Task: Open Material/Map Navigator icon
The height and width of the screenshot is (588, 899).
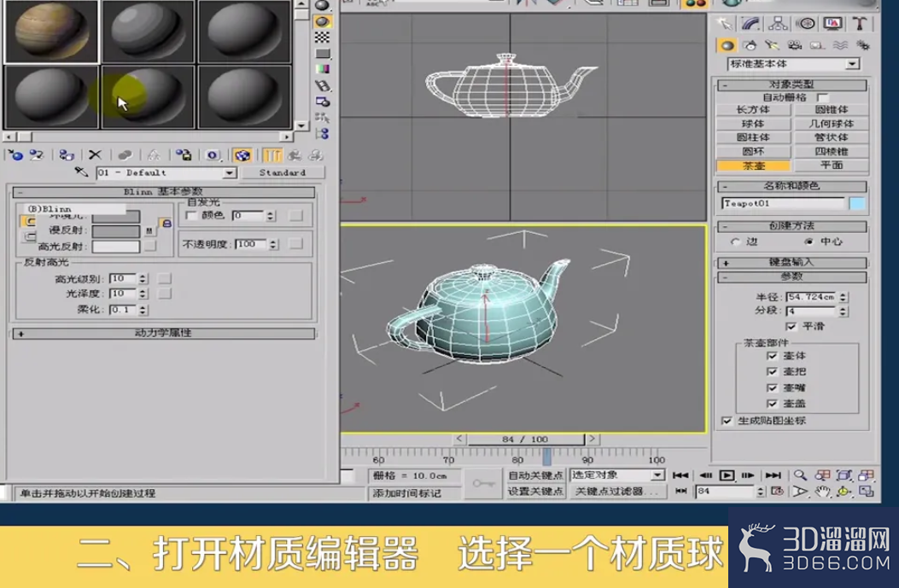Action: [322, 133]
